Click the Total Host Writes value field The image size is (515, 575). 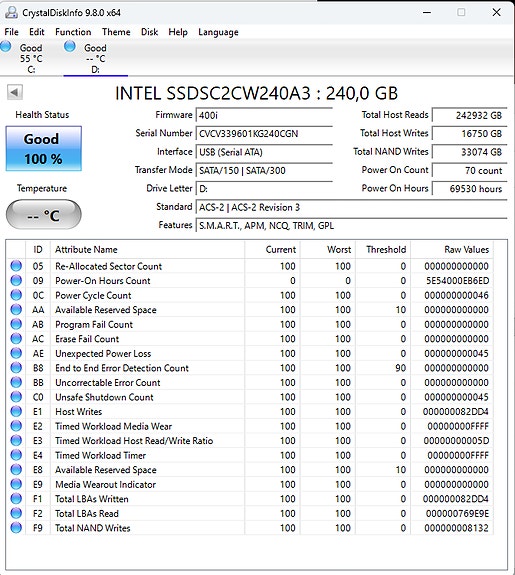[x=470, y=133]
